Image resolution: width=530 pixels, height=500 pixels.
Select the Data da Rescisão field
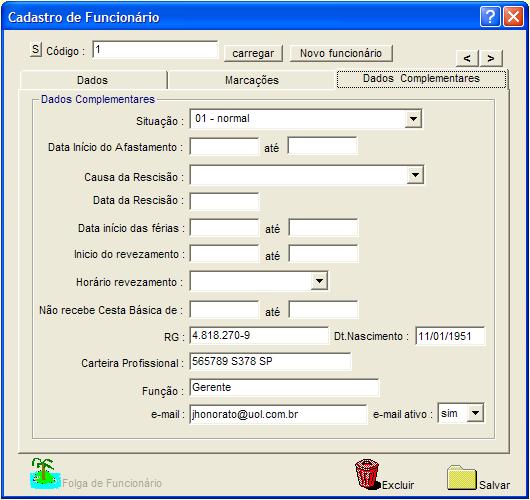224,201
